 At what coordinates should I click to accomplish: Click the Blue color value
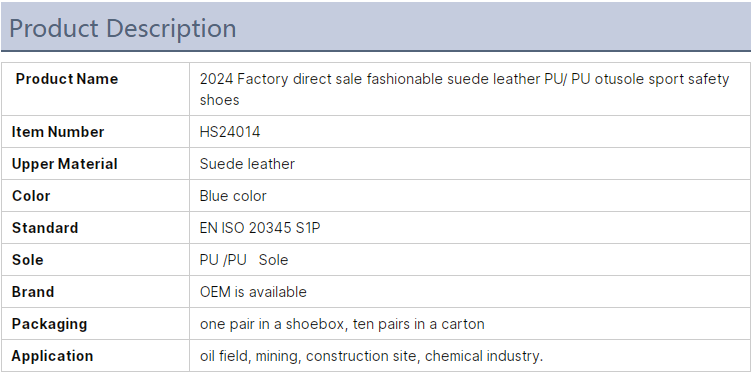point(233,196)
